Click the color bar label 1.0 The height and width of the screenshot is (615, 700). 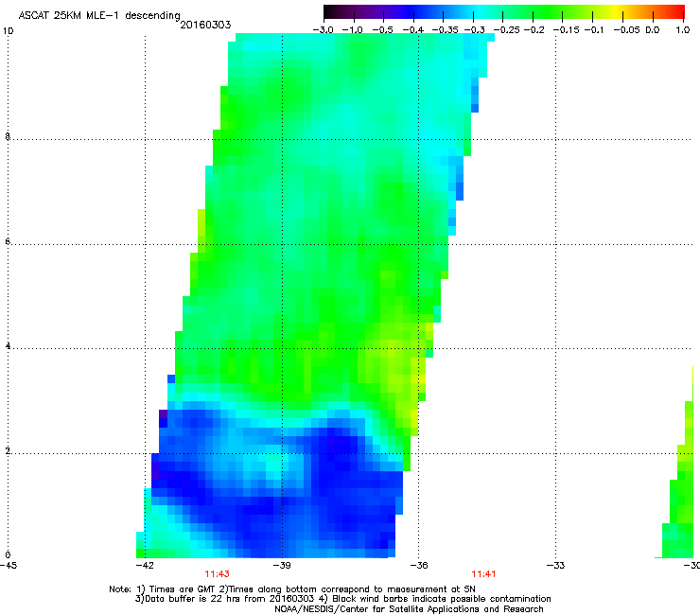point(683,30)
